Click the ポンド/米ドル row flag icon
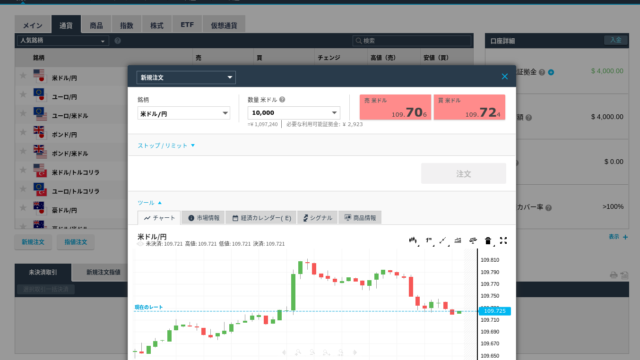Screen dimensions: 640x360 tap(40, 151)
